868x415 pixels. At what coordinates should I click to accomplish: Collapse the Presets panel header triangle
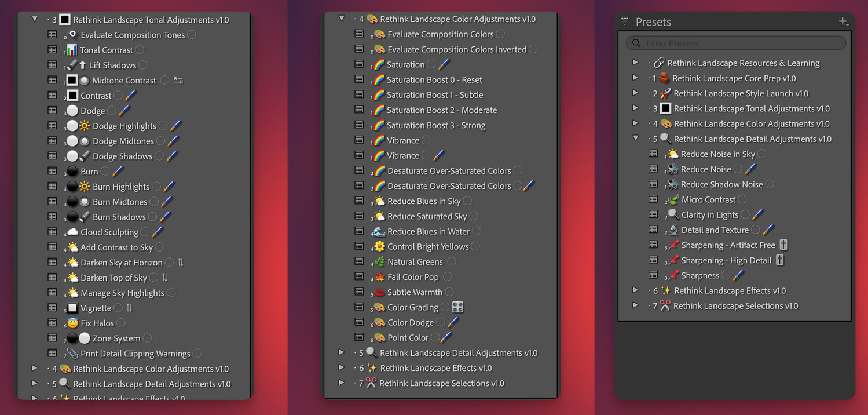click(624, 21)
